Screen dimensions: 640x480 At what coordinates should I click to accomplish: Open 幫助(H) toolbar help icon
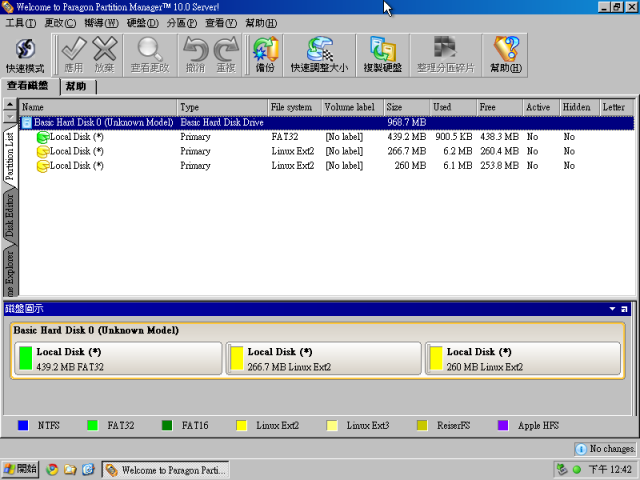coord(505,55)
